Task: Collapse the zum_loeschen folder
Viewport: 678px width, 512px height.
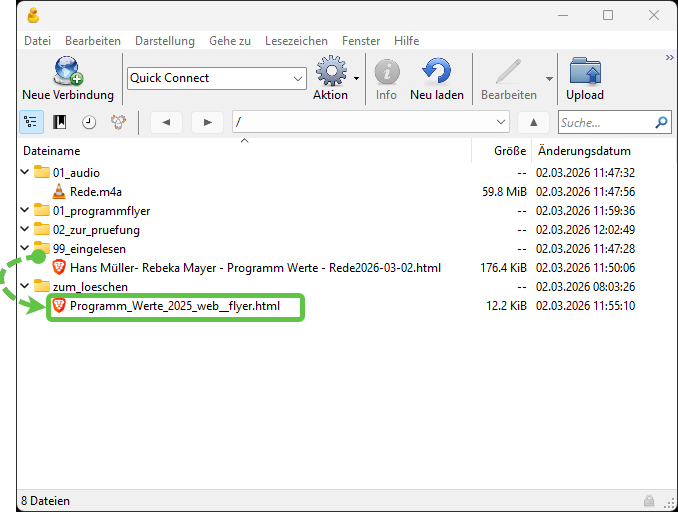Action: click(x=24, y=287)
